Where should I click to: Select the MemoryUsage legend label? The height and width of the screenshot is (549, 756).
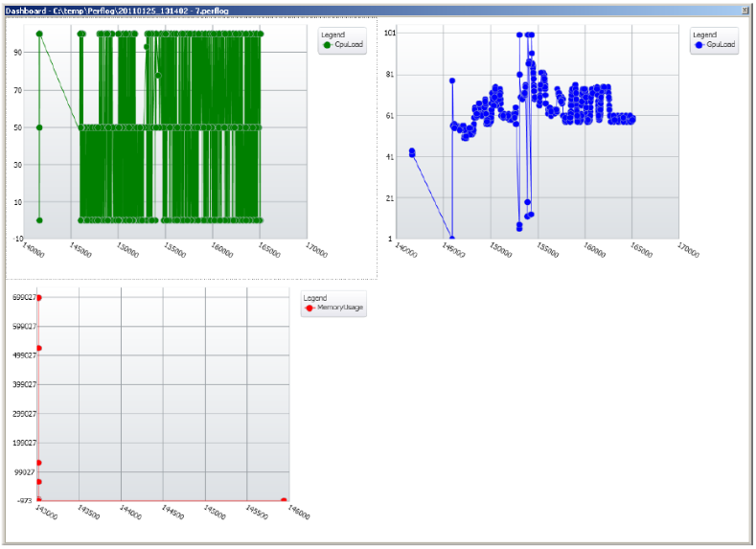tap(340, 308)
